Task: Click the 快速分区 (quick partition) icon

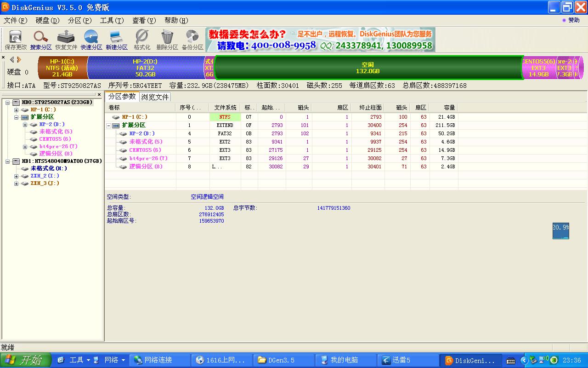Action: tap(91, 40)
